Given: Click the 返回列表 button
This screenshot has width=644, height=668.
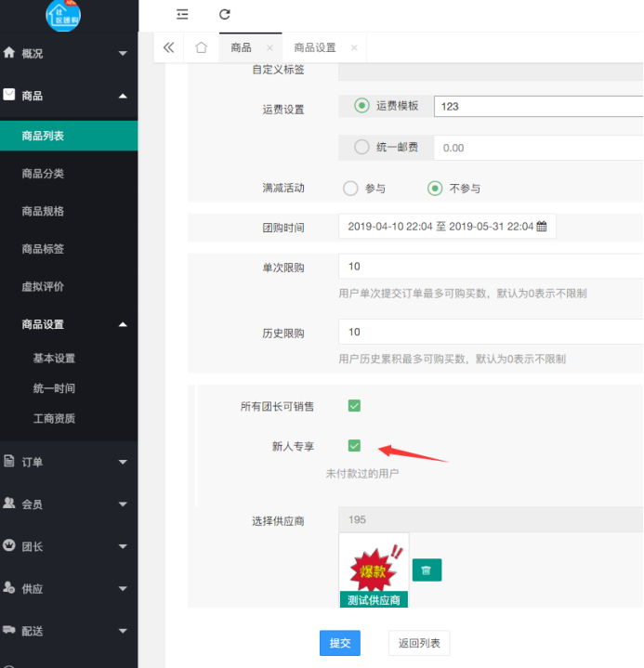Looking at the screenshot, I should click(x=419, y=643).
